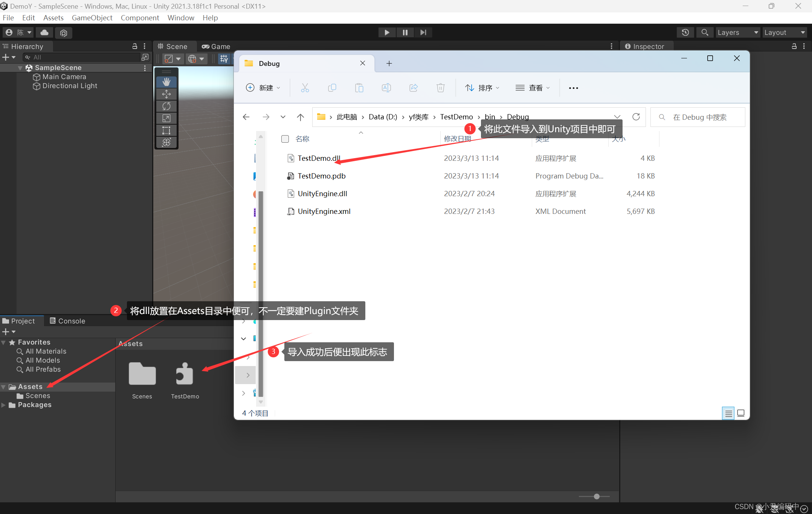This screenshot has height=514, width=812.
Task: Go up one folder in Explorer
Action: [300, 117]
